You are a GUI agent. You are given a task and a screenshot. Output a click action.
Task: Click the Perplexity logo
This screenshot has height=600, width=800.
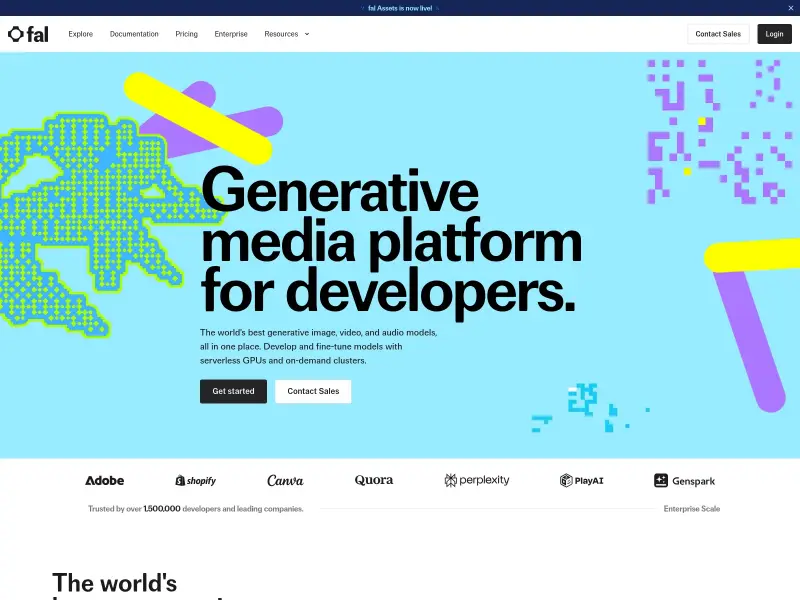click(x=477, y=480)
